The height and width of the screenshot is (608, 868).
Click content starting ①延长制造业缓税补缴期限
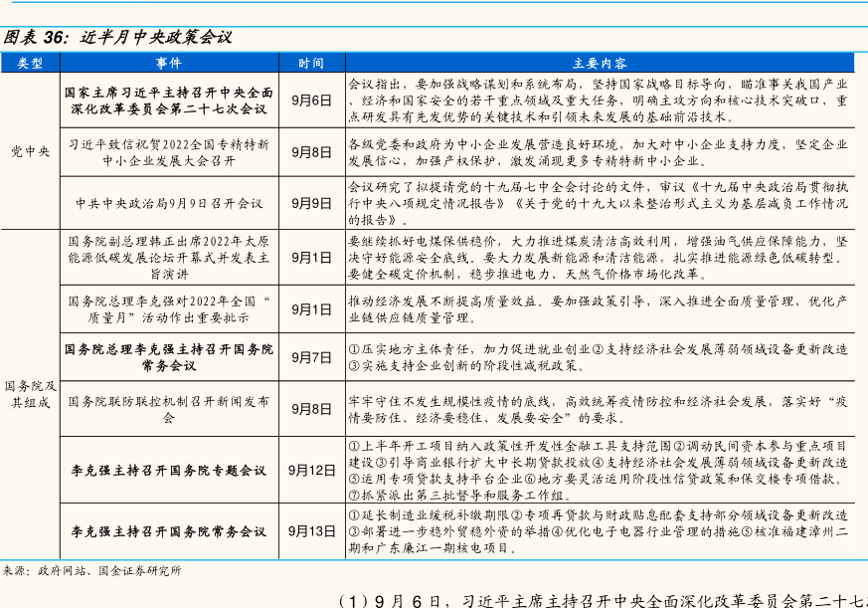(x=598, y=531)
